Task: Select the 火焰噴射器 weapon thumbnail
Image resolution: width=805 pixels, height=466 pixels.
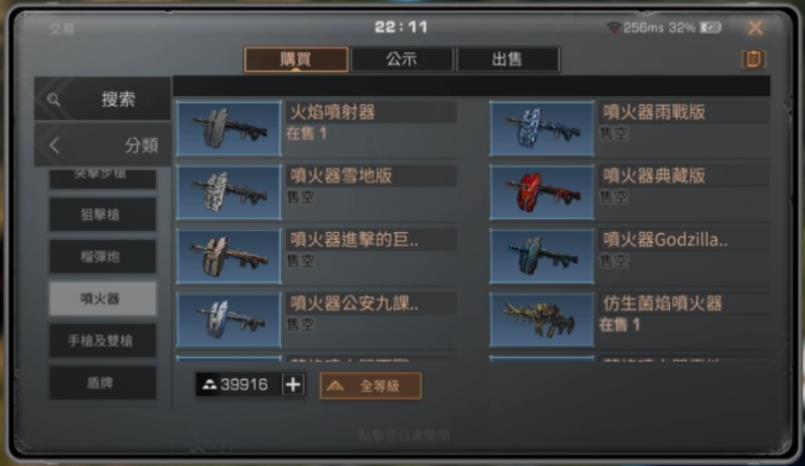Action: point(229,128)
